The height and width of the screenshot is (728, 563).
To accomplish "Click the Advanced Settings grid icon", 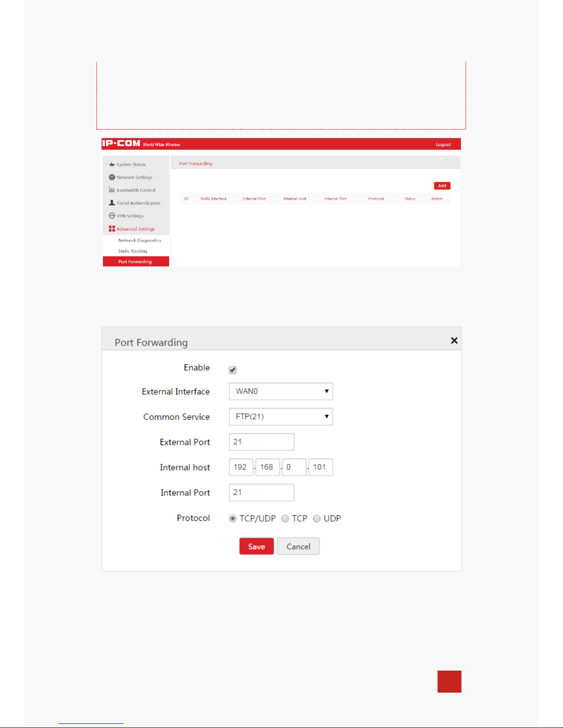I will point(112,229).
